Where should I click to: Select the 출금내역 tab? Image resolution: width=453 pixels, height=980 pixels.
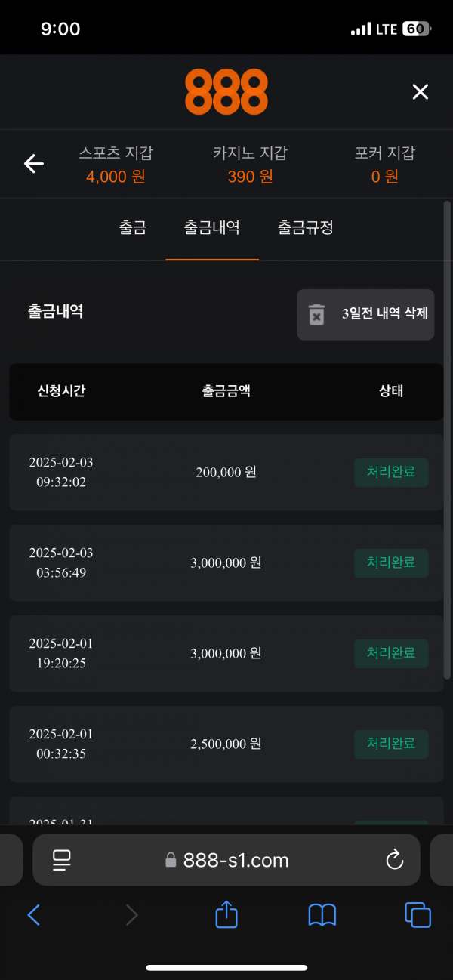tap(212, 227)
